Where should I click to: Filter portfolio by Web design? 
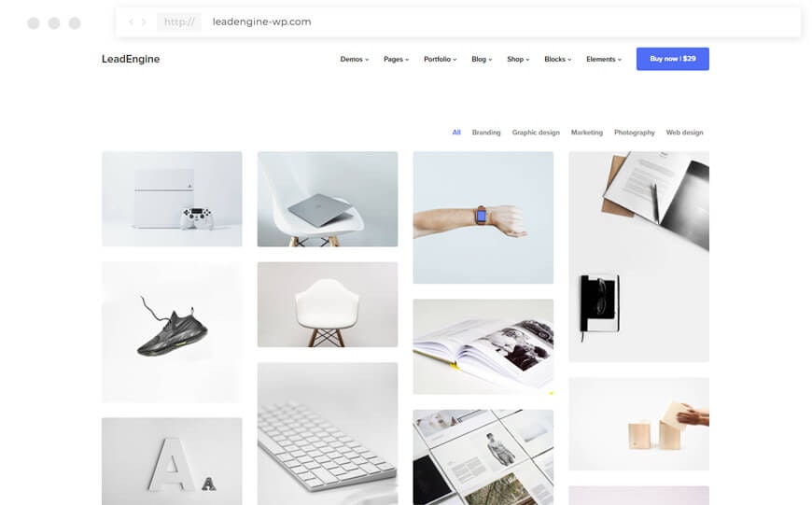(x=685, y=133)
